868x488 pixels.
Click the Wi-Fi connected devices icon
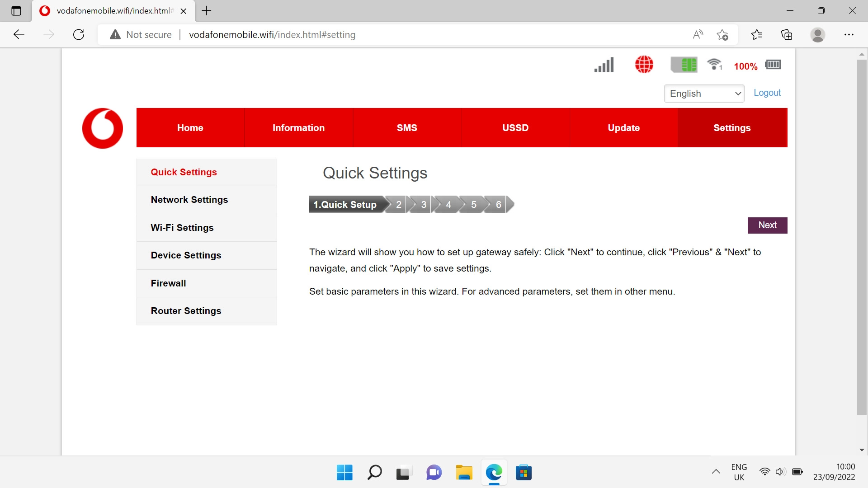pos(715,65)
